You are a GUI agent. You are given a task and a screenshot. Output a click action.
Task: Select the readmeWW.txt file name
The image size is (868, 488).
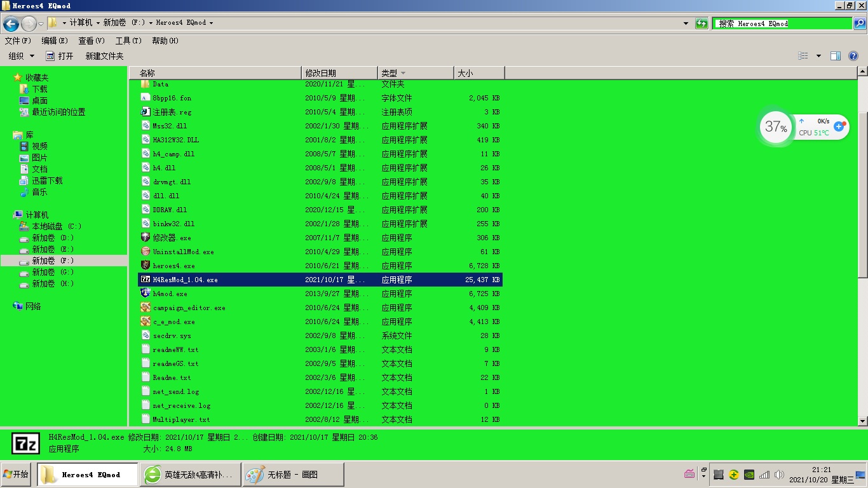[175, 349]
